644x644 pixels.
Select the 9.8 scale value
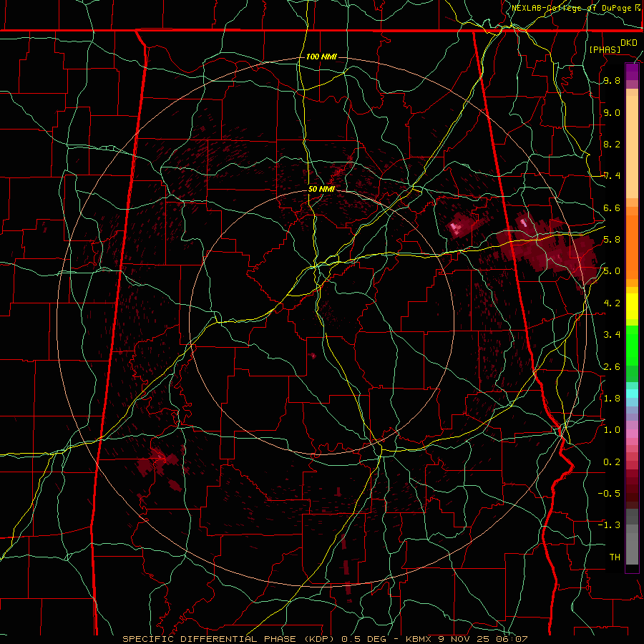click(612, 81)
